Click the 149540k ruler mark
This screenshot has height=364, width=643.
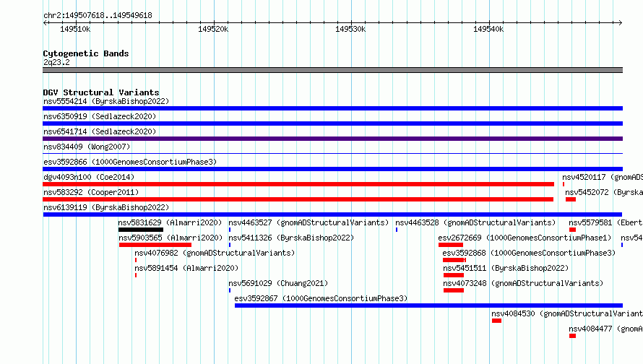point(488,29)
